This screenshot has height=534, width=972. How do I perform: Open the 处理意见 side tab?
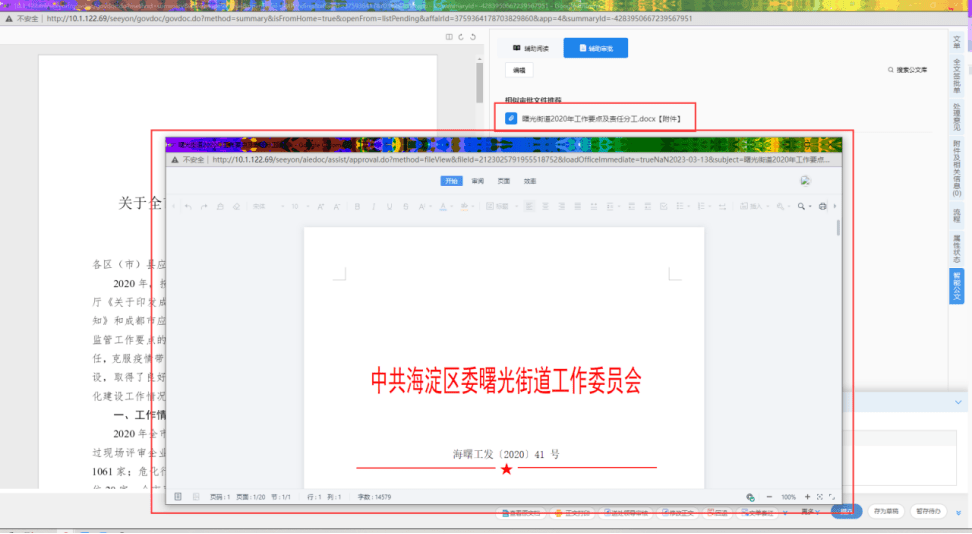957,117
